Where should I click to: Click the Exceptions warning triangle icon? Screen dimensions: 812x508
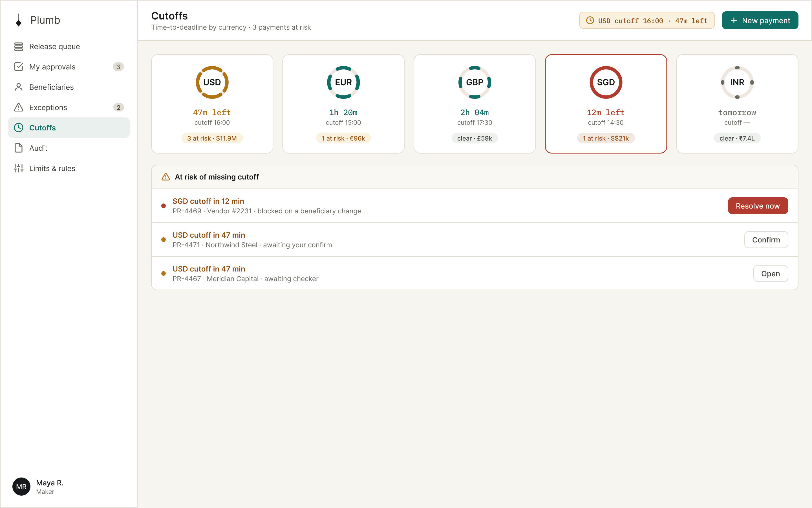(19, 108)
